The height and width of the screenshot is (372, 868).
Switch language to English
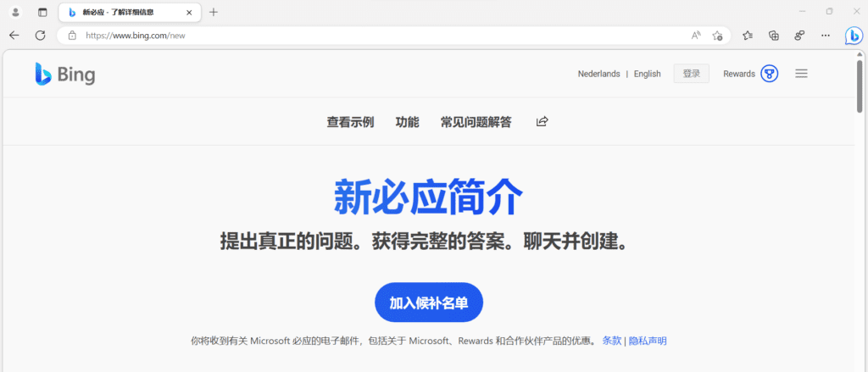pos(647,74)
